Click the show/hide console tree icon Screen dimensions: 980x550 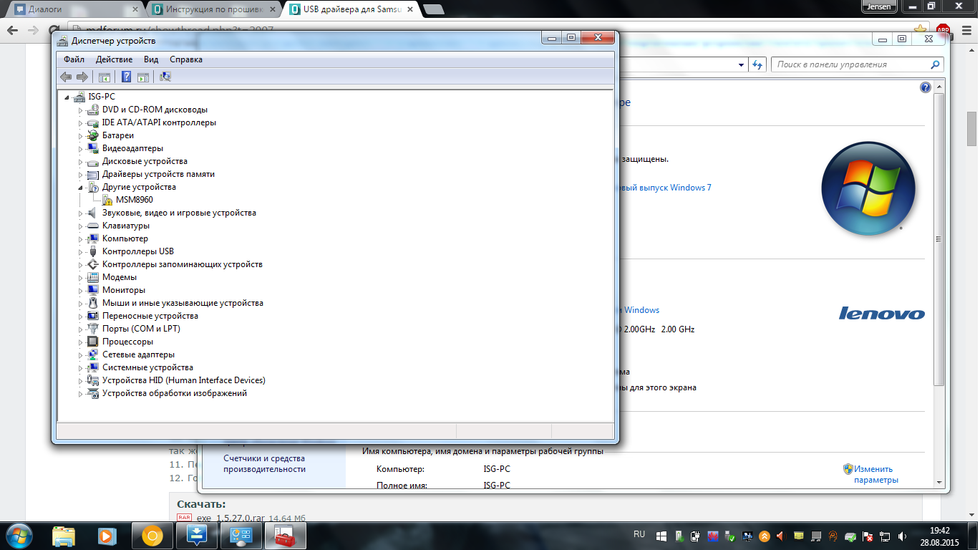105,77
